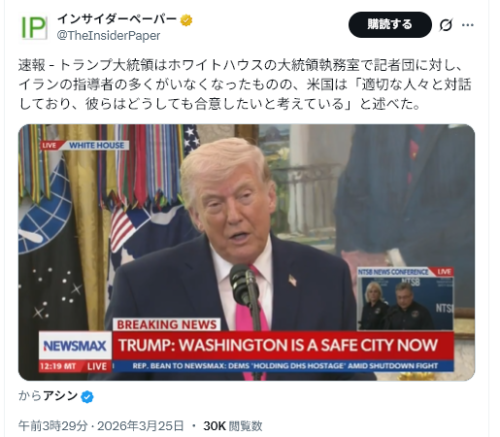View the 30K 閲覧数 view count

(233, 426)
